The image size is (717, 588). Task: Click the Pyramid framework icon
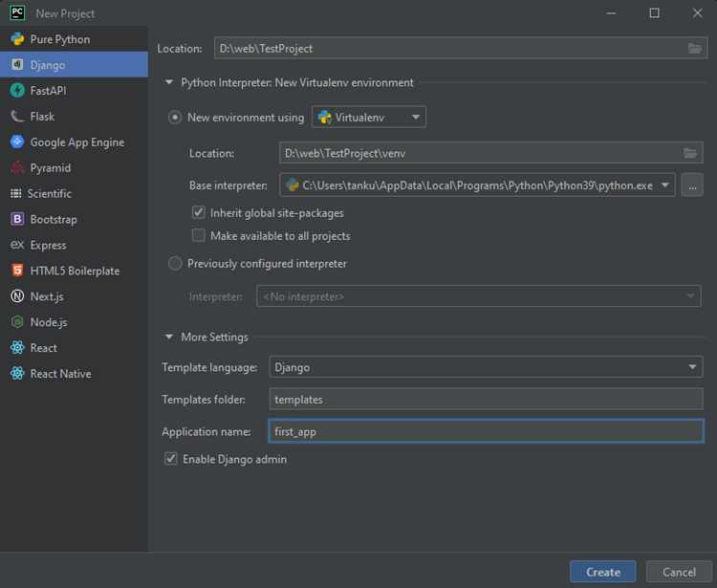click(17, 168)
